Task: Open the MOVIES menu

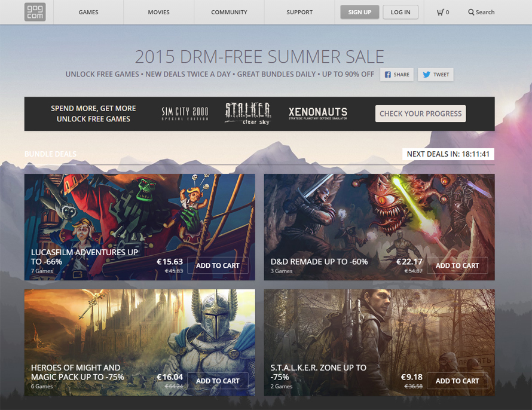Action: click(x=159, y=12)
